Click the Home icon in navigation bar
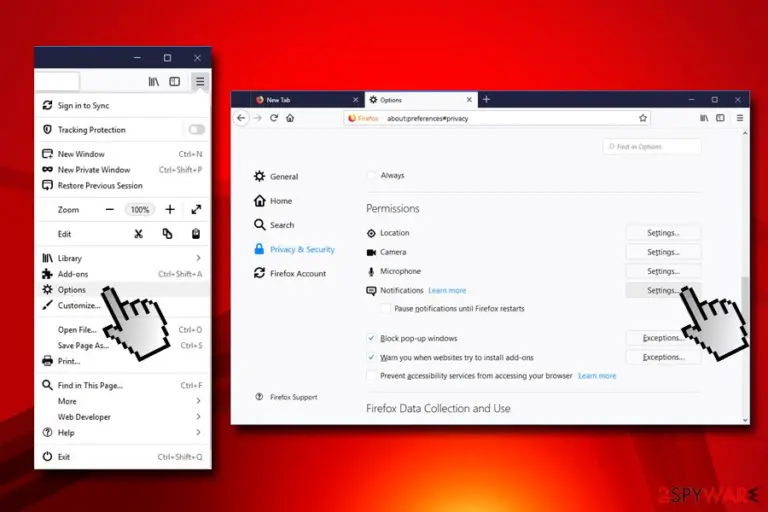 click(290, 118)
